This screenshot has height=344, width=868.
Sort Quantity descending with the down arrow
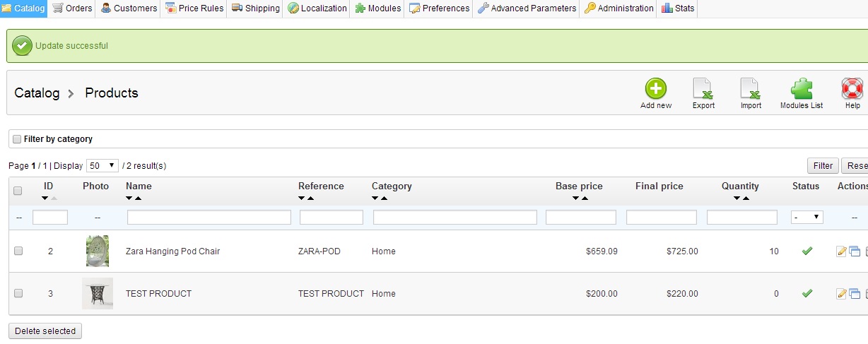pyautogui.click(x=737, y=198)
